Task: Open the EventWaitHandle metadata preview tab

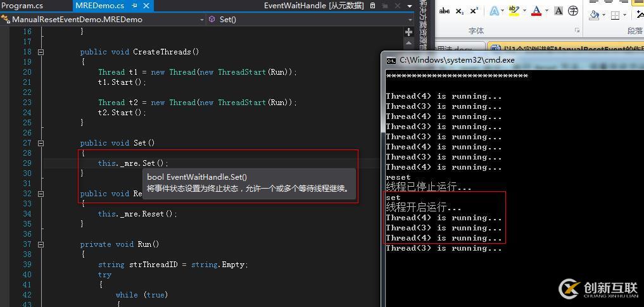Action: coord(313,6)
